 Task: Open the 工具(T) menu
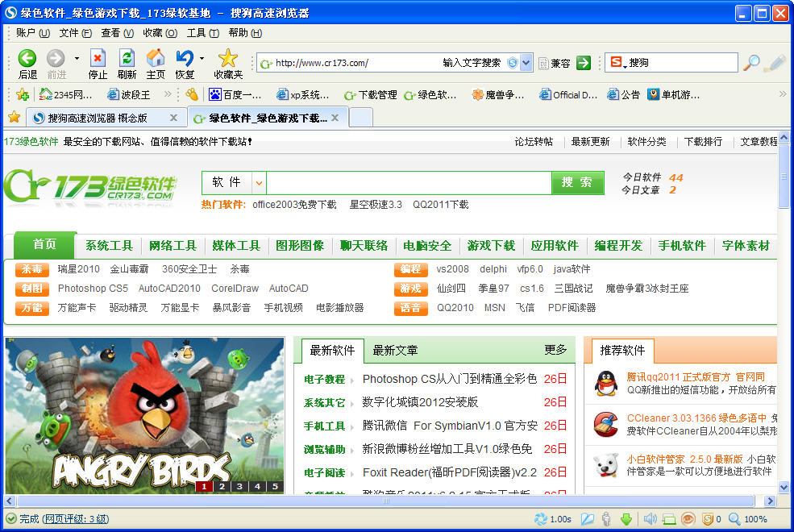pos(202,33)
